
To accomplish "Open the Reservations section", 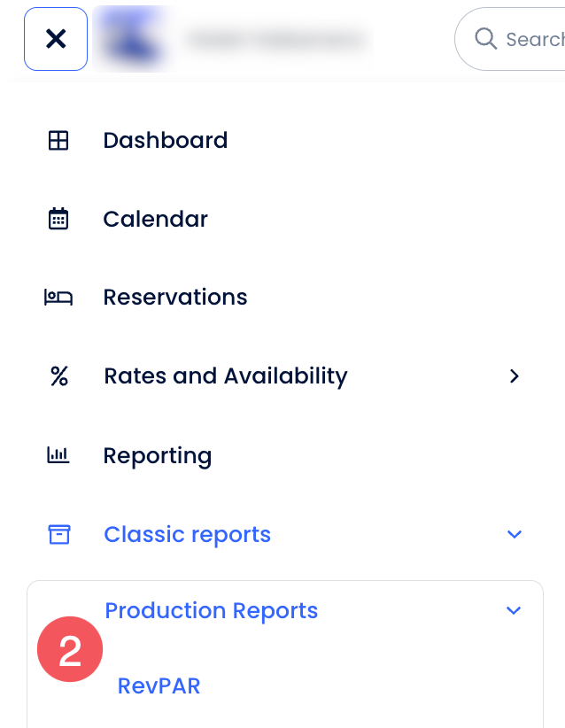I will click(175, 298).
